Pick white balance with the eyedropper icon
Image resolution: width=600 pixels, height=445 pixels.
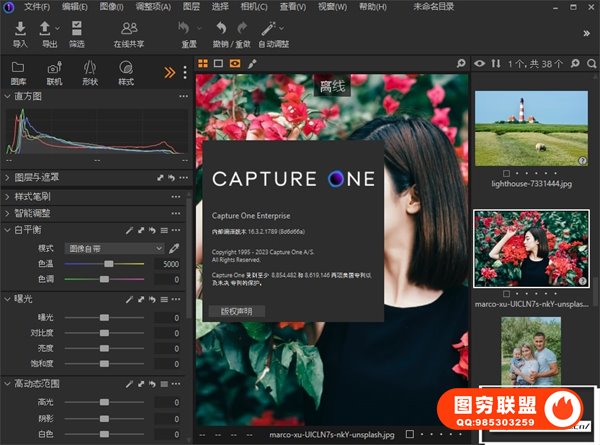coord(174,247)
